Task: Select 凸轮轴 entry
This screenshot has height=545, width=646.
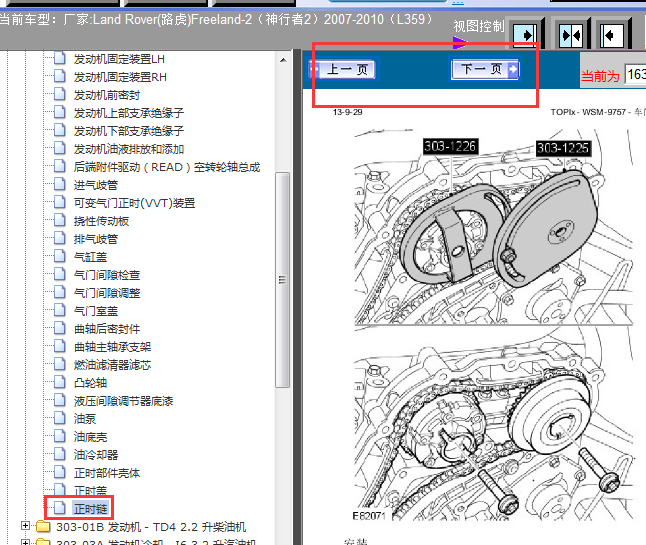Action: click(x=90, y=383)
